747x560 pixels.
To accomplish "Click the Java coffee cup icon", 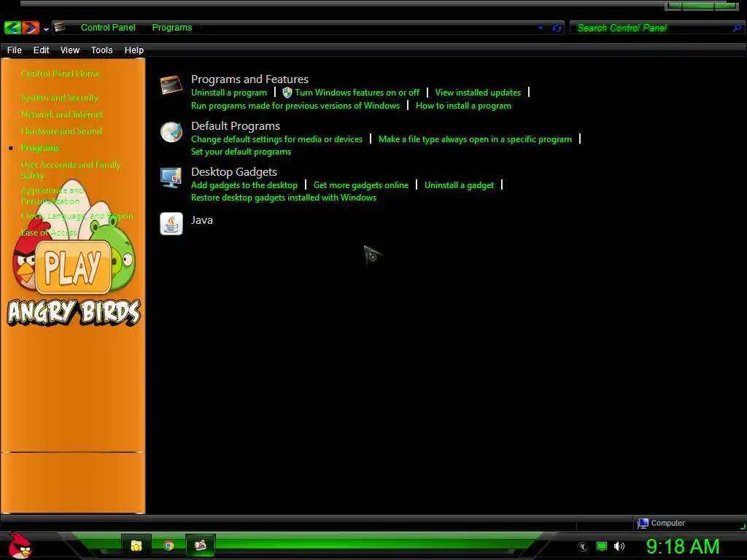I will point(171,223).
